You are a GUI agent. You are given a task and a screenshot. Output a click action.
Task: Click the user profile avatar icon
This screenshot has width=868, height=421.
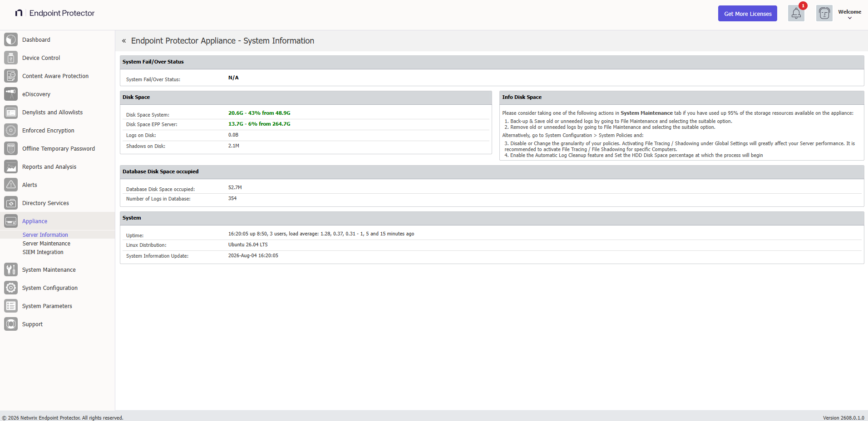[x=824, y=14]
